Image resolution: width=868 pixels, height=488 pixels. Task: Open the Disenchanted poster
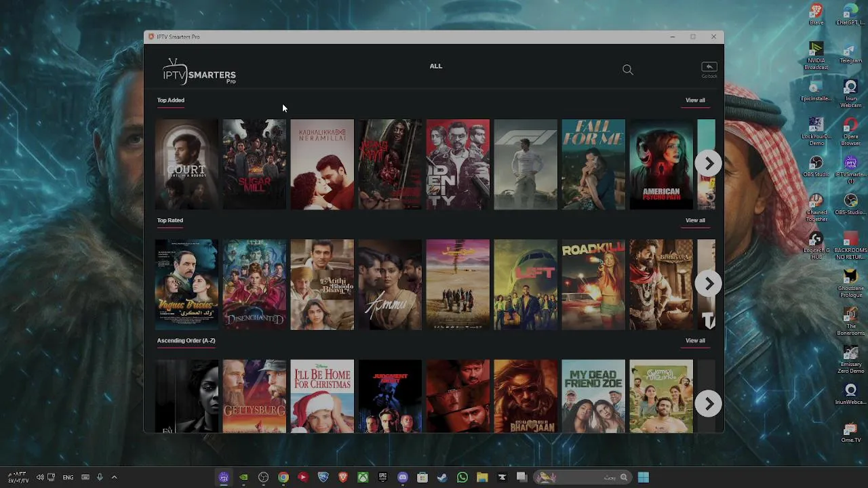[x=254, y=285]
